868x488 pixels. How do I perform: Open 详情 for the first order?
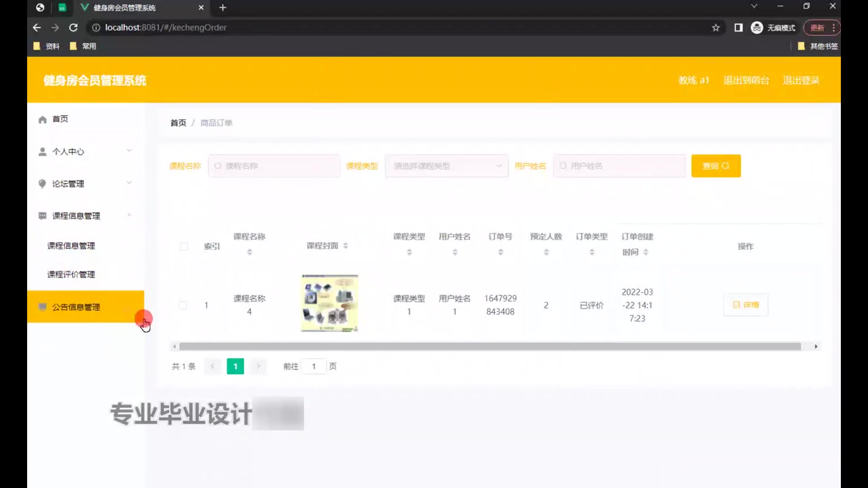(745, 305)
